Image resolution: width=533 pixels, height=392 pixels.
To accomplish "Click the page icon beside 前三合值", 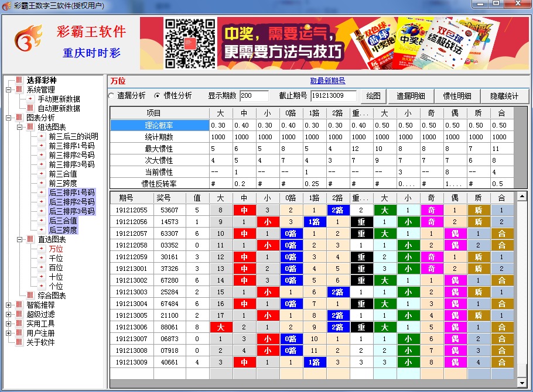I will click(42, 174).
